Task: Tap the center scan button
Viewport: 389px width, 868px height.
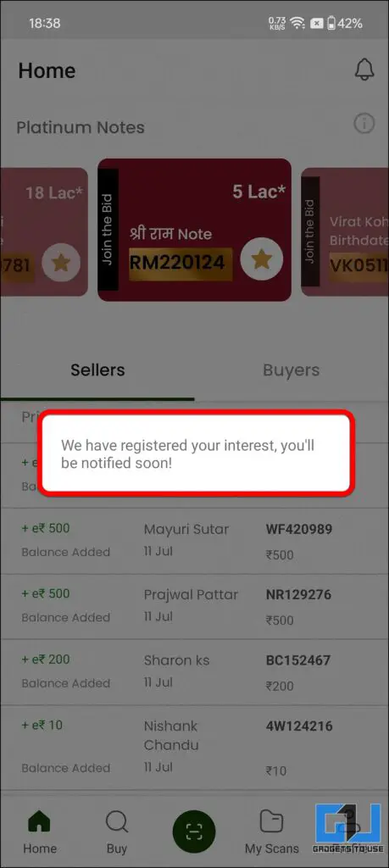Action: coord(194,831)
